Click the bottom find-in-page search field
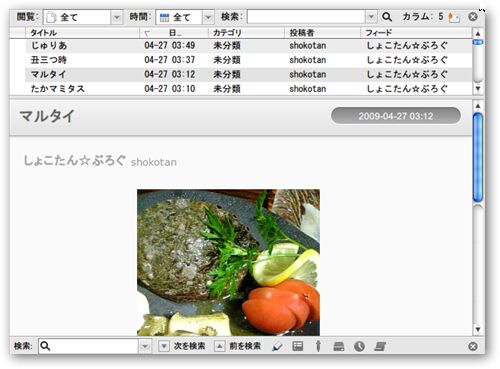The height and width of the screenshot is (369, 500). tap(88, 346)
